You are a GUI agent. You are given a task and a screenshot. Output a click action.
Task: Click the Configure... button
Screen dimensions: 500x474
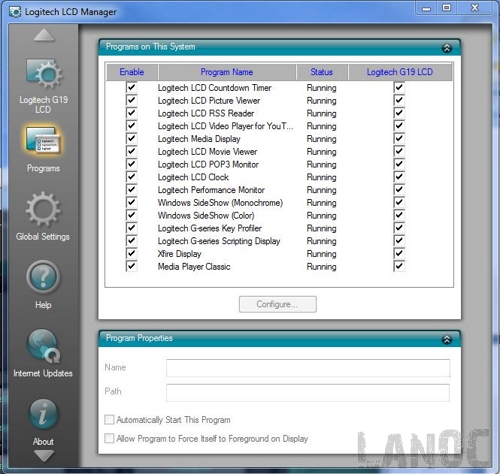pyautogui.click(x=278, y=304)
